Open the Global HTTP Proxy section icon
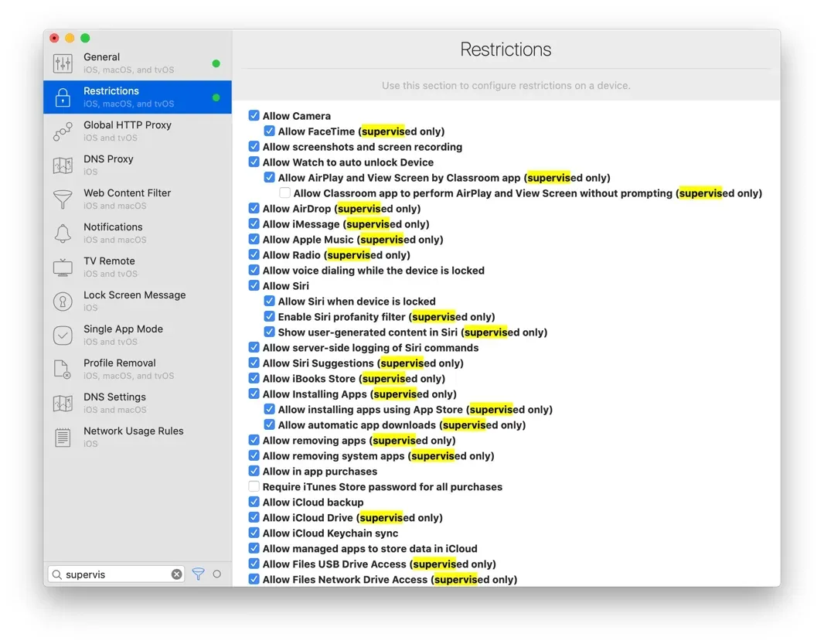This screenshot has width=824, height=644. (x=63, y=131)
